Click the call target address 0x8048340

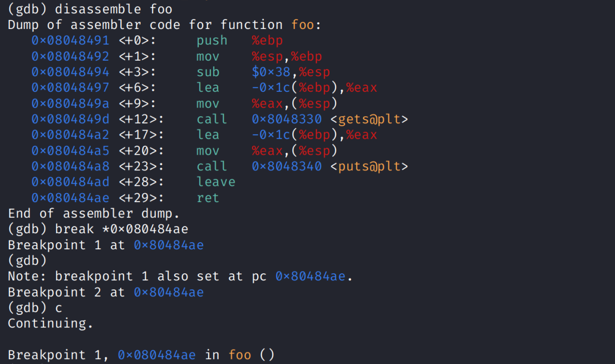(286, 166)
